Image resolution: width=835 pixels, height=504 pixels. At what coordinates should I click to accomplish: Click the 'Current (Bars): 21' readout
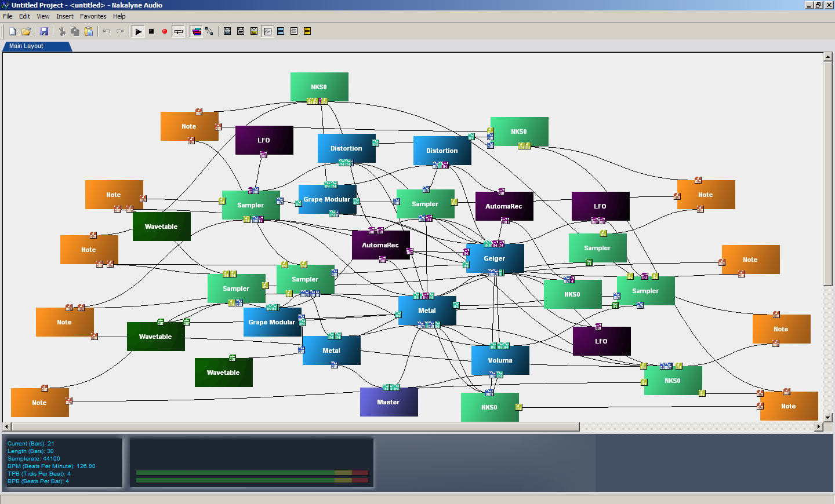coord(31,444)
